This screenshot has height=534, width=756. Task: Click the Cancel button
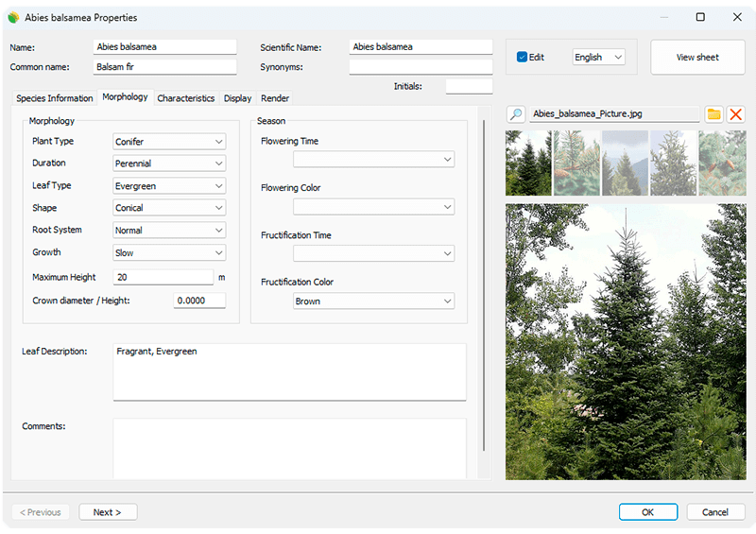pyautogui.click(x=715, y=512)
